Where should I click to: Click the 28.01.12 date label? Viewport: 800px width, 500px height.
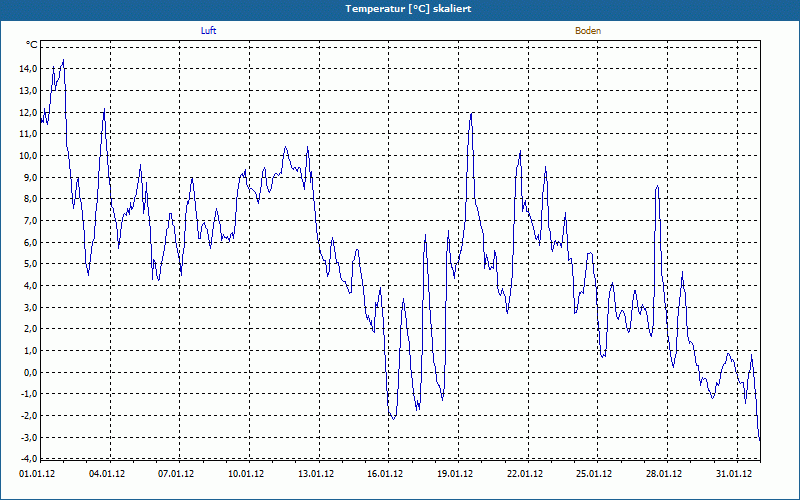click(664, 474)
